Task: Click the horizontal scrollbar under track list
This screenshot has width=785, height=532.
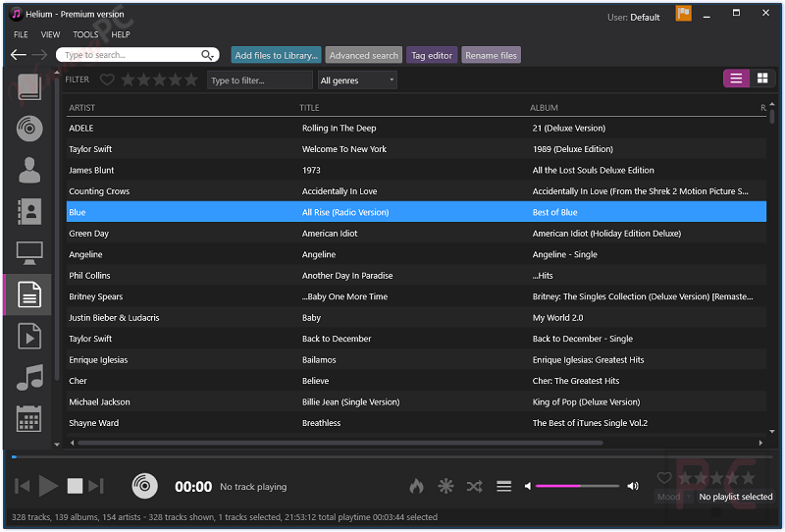Action: coord(340,443)
